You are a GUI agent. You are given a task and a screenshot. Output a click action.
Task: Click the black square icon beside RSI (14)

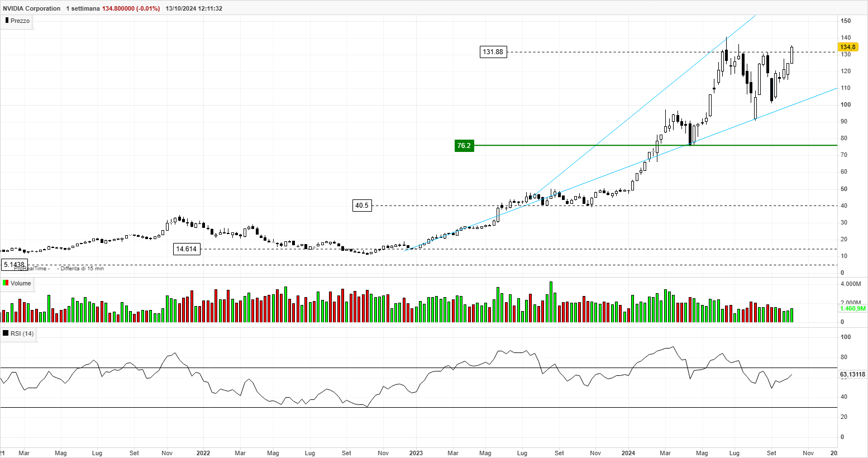tap(6, 333)
